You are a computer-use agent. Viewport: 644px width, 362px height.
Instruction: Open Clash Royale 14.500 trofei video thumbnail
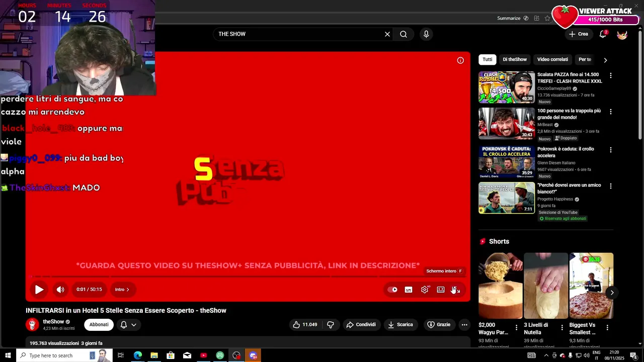click(x=507, y=87)
